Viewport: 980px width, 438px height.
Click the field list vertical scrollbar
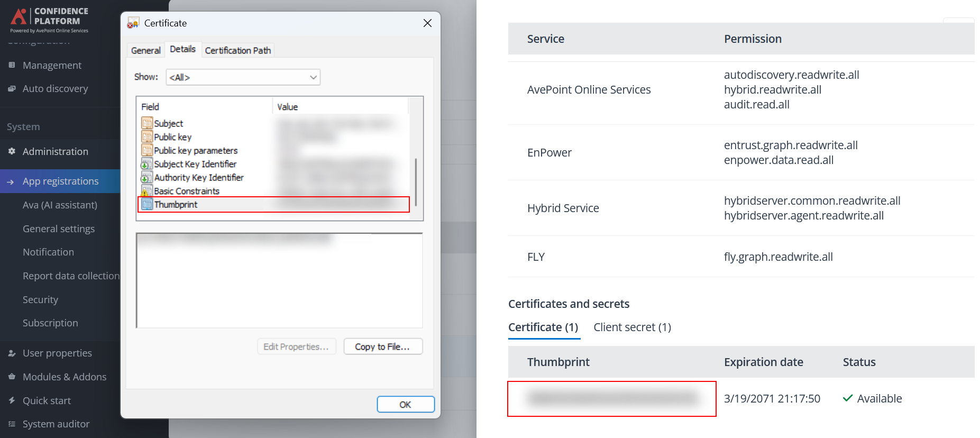(x=416, y=181)
